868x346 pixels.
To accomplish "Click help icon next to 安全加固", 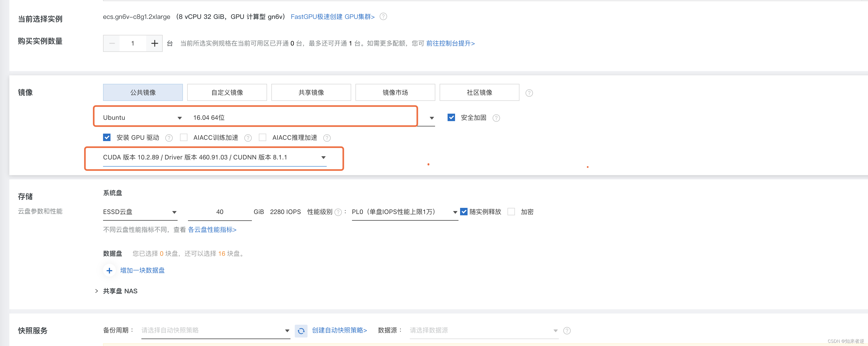I will [x=496, y=118].
